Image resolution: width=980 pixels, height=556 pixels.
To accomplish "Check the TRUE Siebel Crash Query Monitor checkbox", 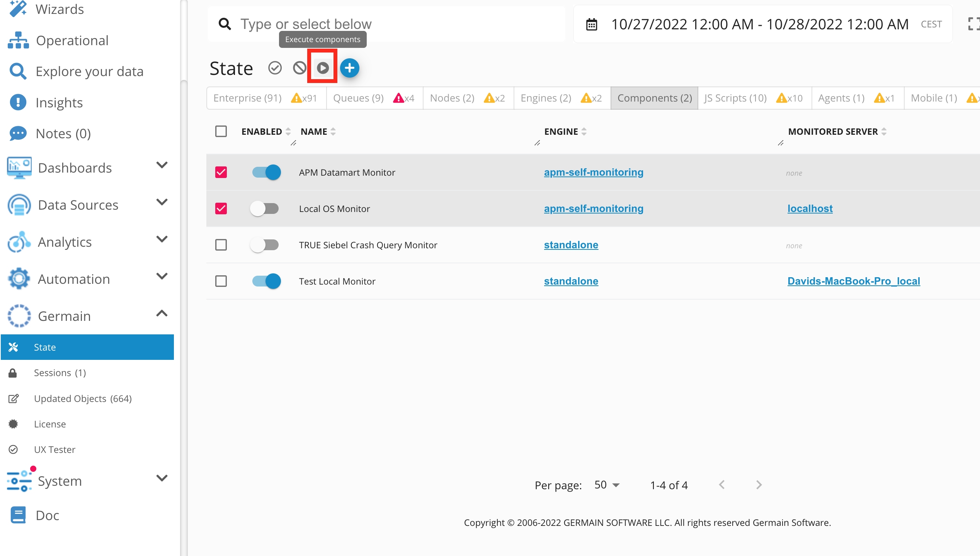I will [x=221, y=245].
